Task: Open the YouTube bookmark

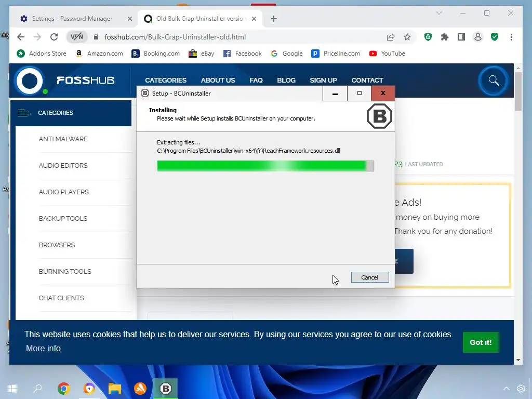Action: [x=387, y=54]
